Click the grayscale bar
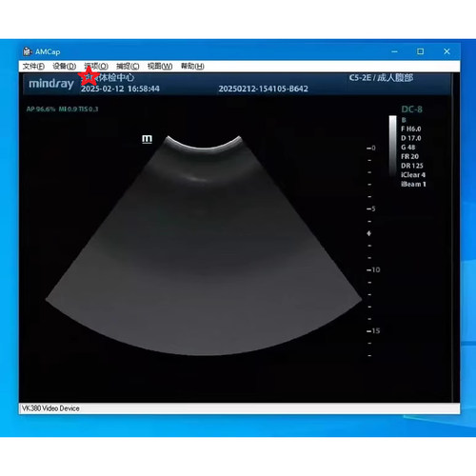Viewport: 476px width, 476px height. [x=393, y=147]
